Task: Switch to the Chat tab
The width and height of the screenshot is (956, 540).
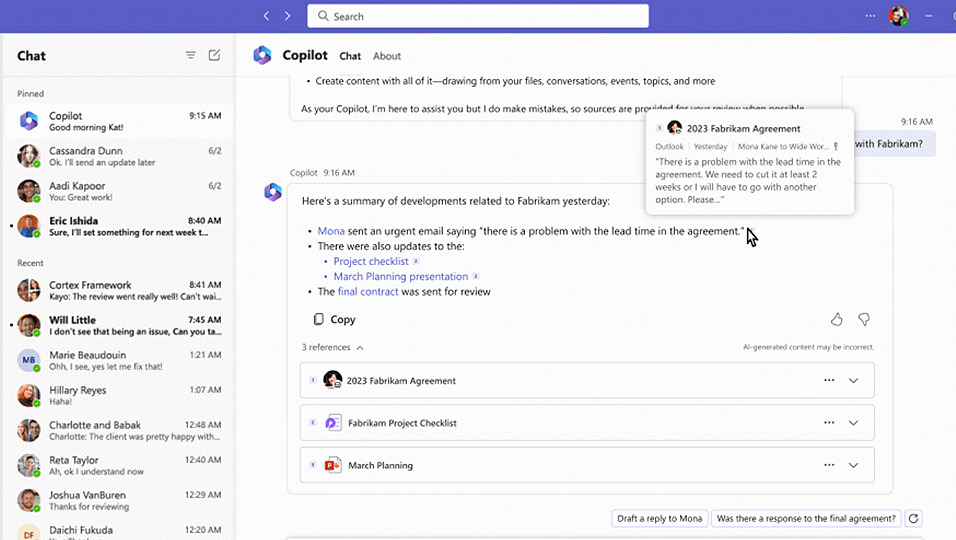Action: (350, 56)
